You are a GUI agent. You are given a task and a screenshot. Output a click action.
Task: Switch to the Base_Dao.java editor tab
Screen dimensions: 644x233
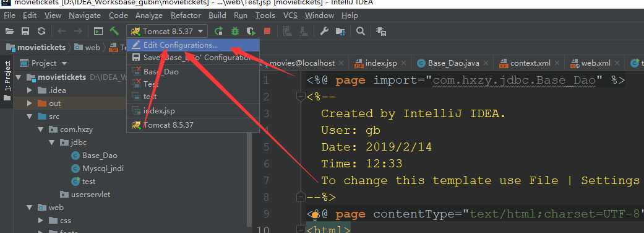453,63
